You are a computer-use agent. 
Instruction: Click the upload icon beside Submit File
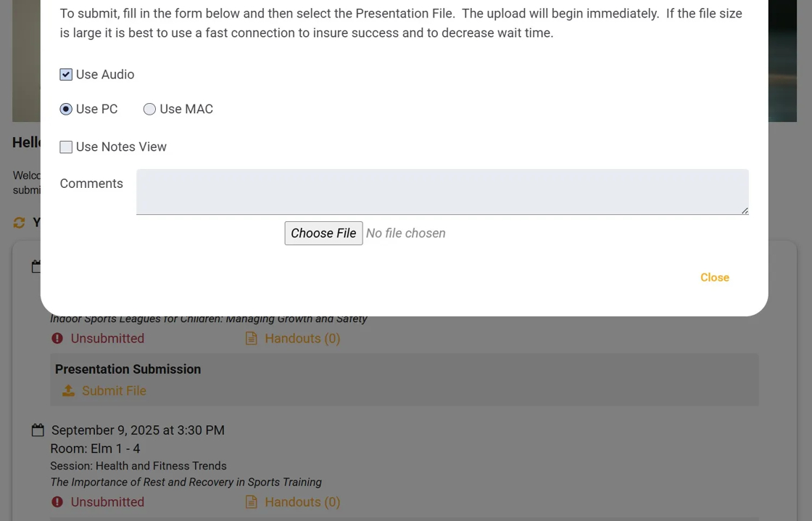68,391
